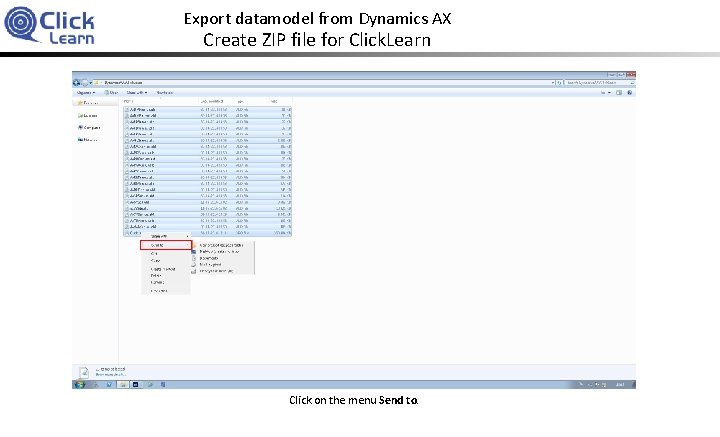Click the Send to context menu entry
This screenshot has width=720, height=437.
click(x=166, y=245)
